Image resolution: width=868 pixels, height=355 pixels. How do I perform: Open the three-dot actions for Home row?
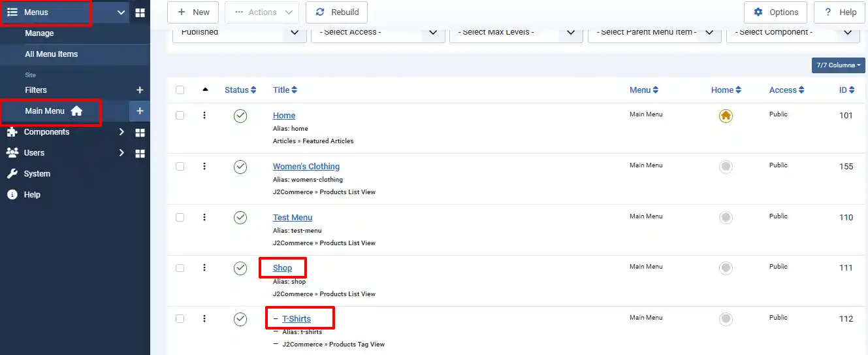(x=204, y=115)
